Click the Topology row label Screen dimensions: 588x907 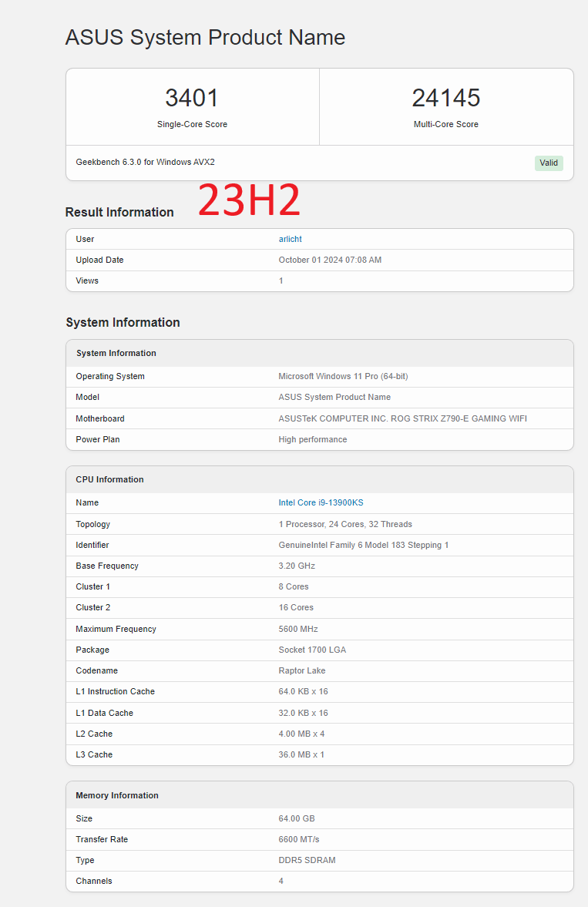pos(92,524)
